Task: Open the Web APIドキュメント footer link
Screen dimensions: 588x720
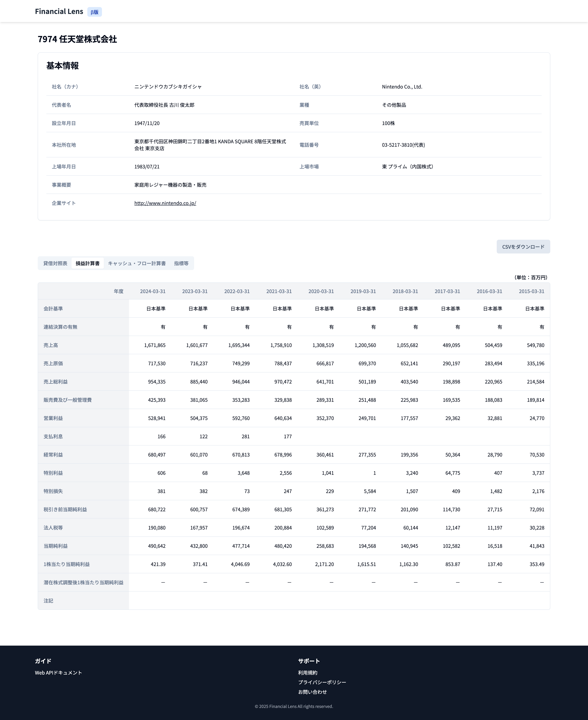Action: coord(58,673)
